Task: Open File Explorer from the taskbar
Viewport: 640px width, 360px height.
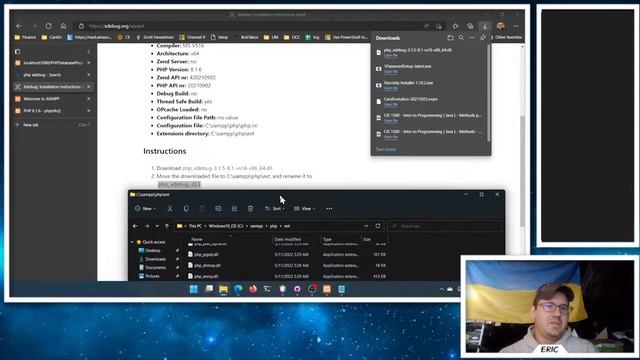Action: [x=223, y=289]
